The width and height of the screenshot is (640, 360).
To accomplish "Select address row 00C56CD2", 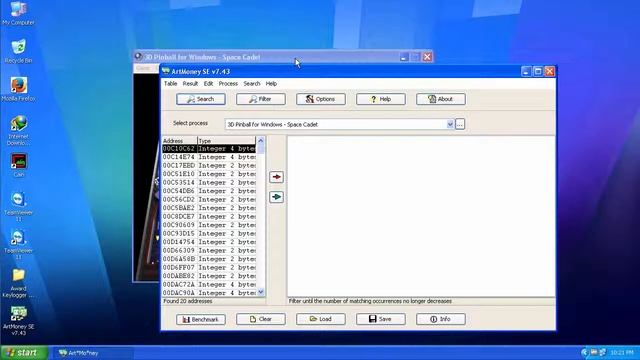I will [x=209, y=200].
